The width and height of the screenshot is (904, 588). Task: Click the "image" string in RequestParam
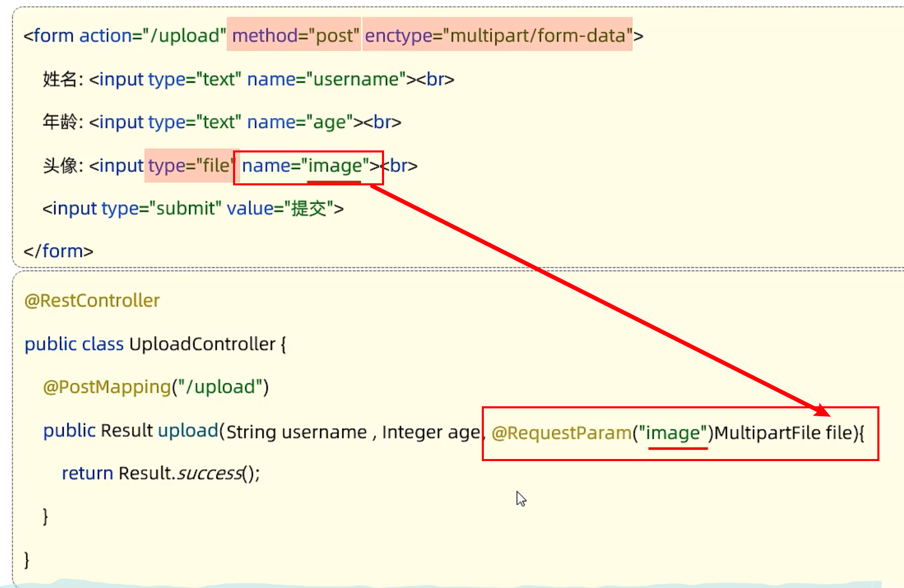(673, 433)
